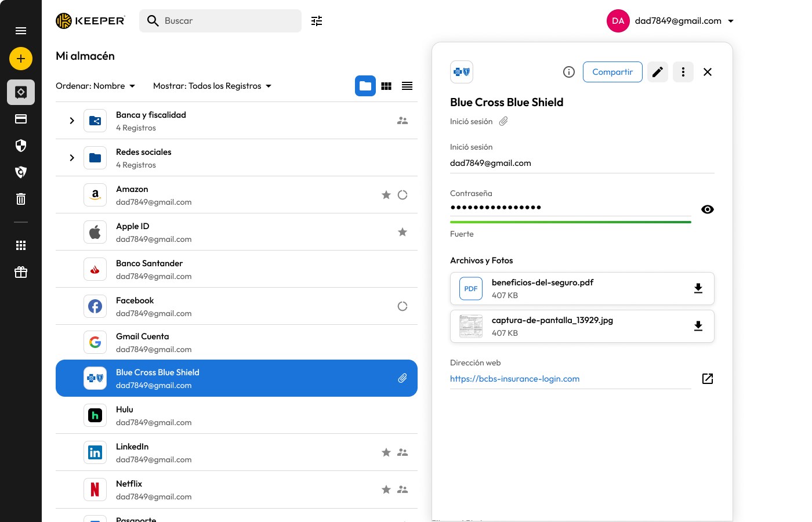This screenshot has height=522, width=812.
Task: Show record info icon for Blue Cross
Action: point(569,72)
